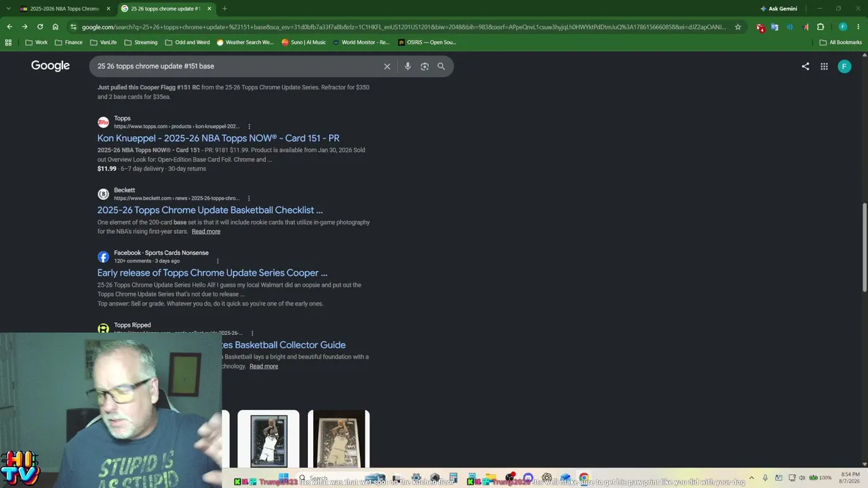Open more options for Beckett result
Screen dimensions: 868x488
pos(249,199)
